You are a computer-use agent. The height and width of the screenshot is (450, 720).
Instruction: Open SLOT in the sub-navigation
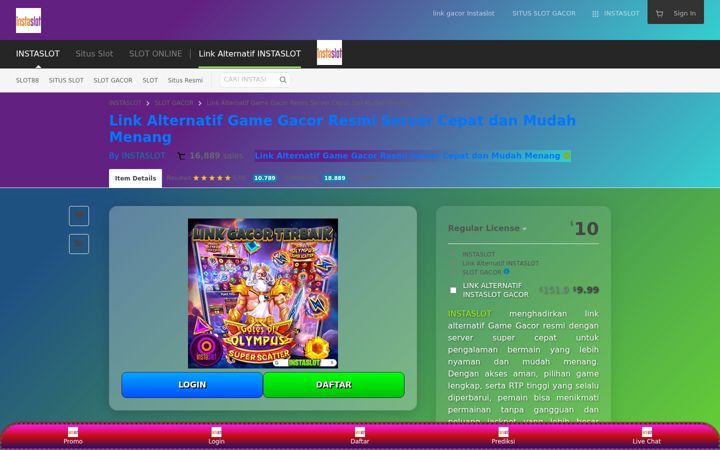coord(150,80)
